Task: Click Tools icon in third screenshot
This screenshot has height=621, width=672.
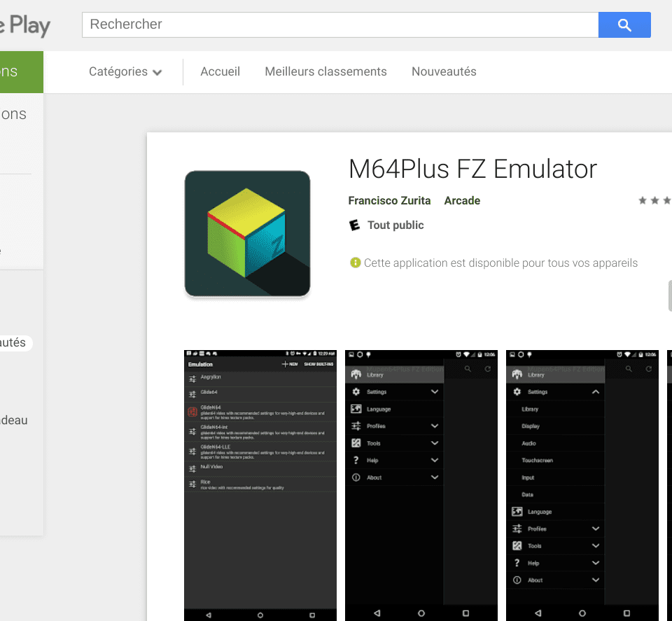Action: pos(517,546)
